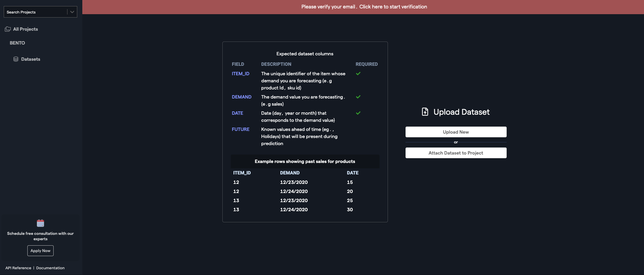Click the FUTURE field name
The image size is (644, 275).
[x=241, y=129]
